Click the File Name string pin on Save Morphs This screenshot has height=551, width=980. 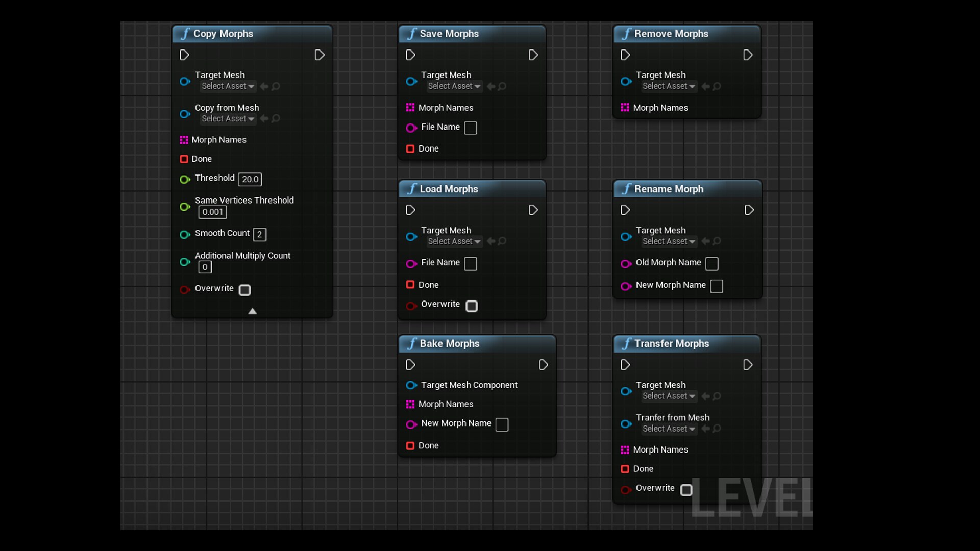411,128
